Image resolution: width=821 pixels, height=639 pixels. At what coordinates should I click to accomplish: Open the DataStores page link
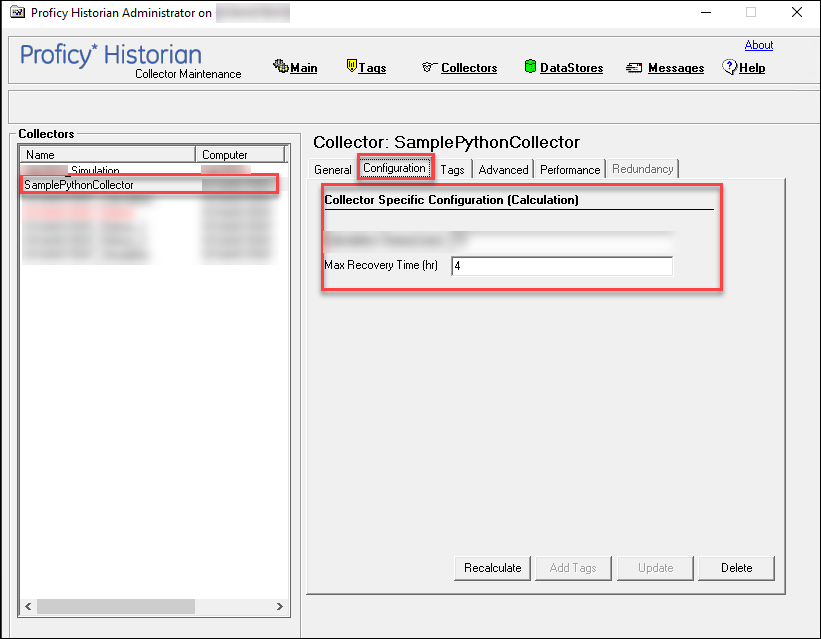click(571, 68)
